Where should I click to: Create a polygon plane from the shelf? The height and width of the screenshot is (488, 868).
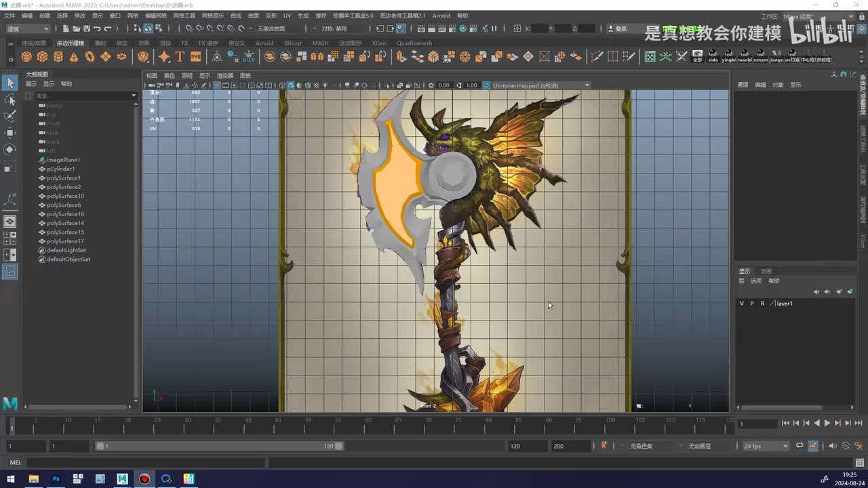pos(106,57)
